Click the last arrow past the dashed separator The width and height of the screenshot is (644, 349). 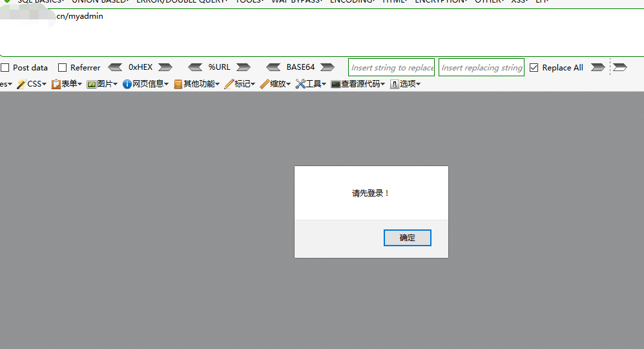(619, 67)
